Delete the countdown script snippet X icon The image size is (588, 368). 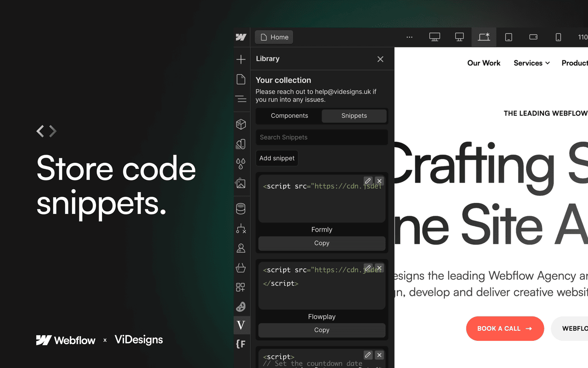pos(379,355)
